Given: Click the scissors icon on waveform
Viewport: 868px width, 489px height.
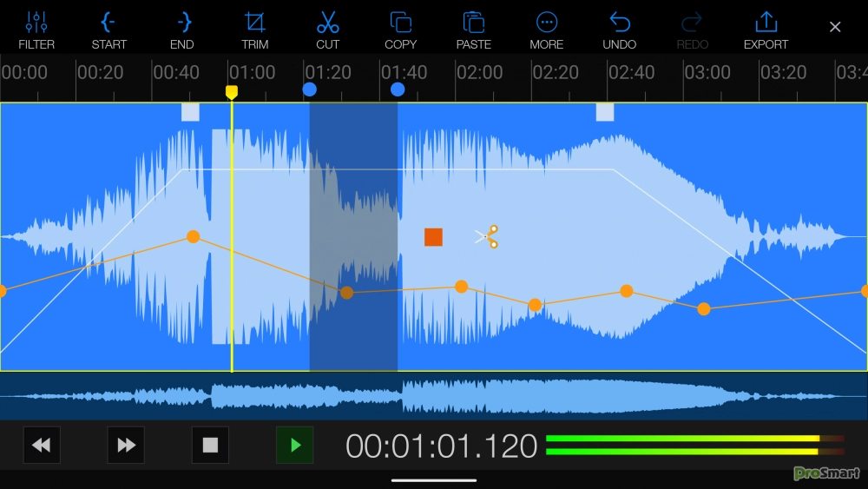Looking at the screenshot, I should click(487, 236).
